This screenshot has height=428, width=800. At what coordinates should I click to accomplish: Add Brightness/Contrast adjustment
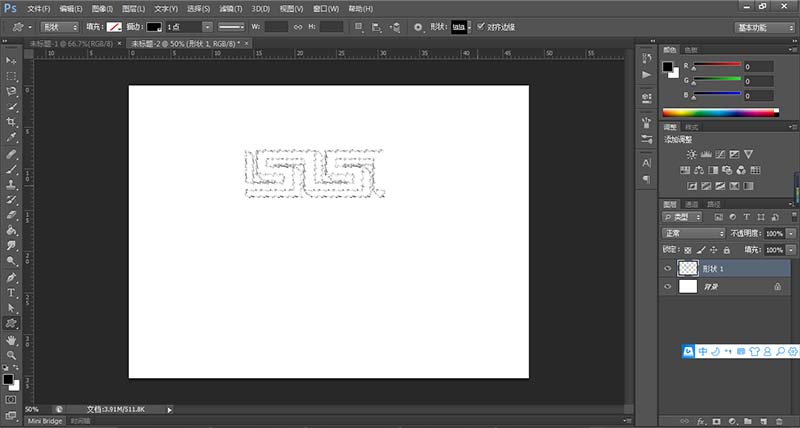click(x=691, y=154)
